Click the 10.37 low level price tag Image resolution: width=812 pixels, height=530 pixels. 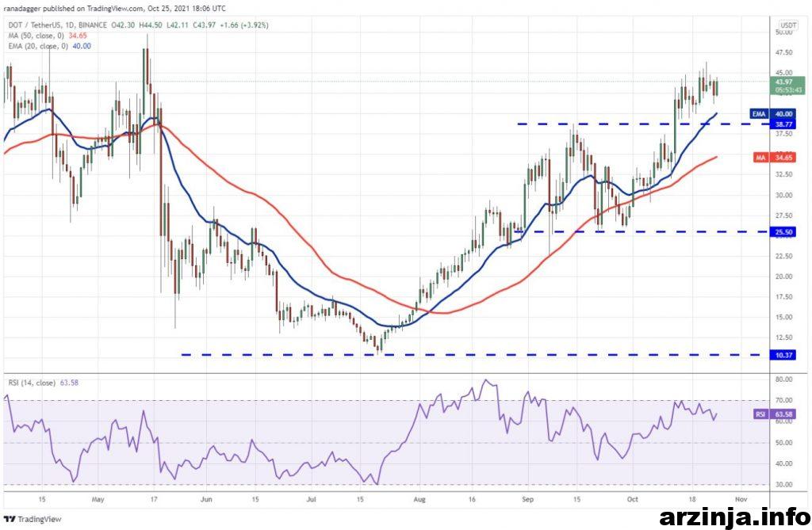click(x=783, y=355)
